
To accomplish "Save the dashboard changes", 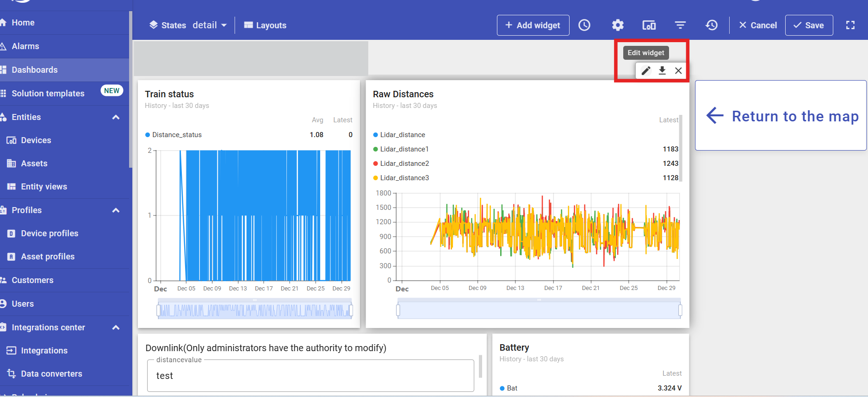I will point(808,25).
